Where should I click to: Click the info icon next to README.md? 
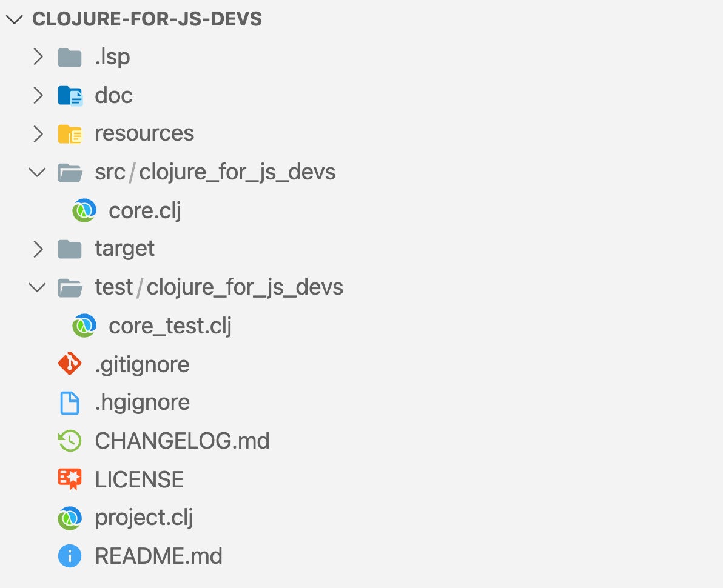click(70, 555)
